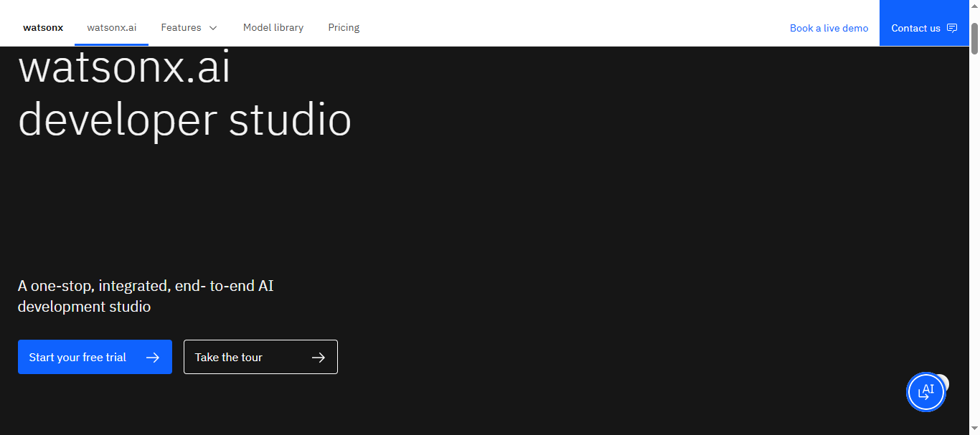The width and height of the screenshot is (980, 435).
Task: Click the white circle behind the AI button
Action: tap(943, 382)
